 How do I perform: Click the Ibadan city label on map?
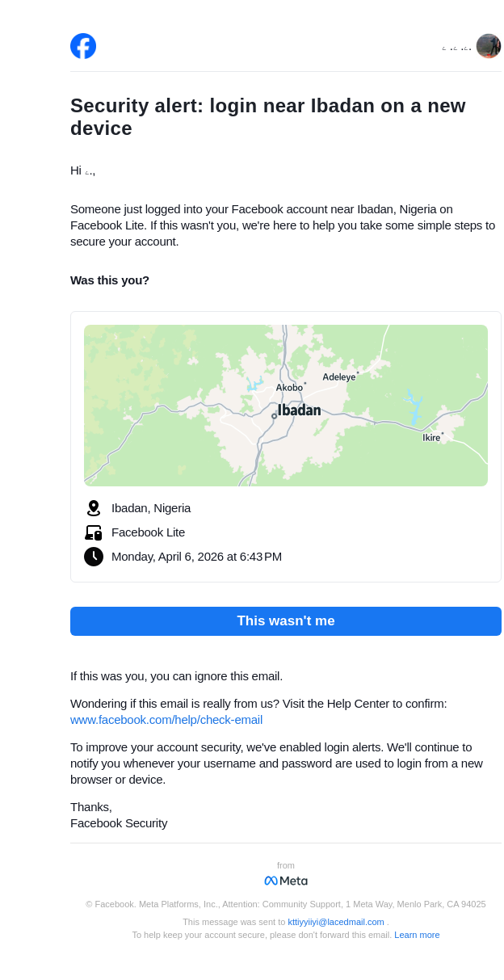pyautogui.click(x=299, y=410)
